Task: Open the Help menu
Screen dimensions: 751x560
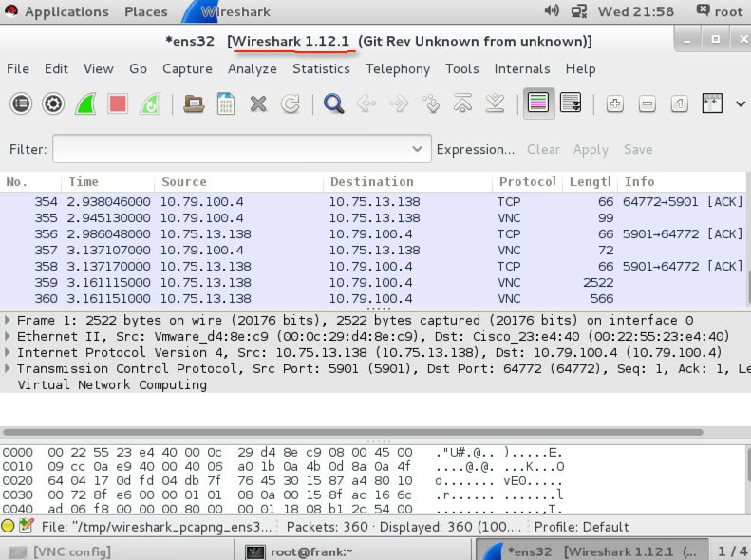Action: point(580,69)
